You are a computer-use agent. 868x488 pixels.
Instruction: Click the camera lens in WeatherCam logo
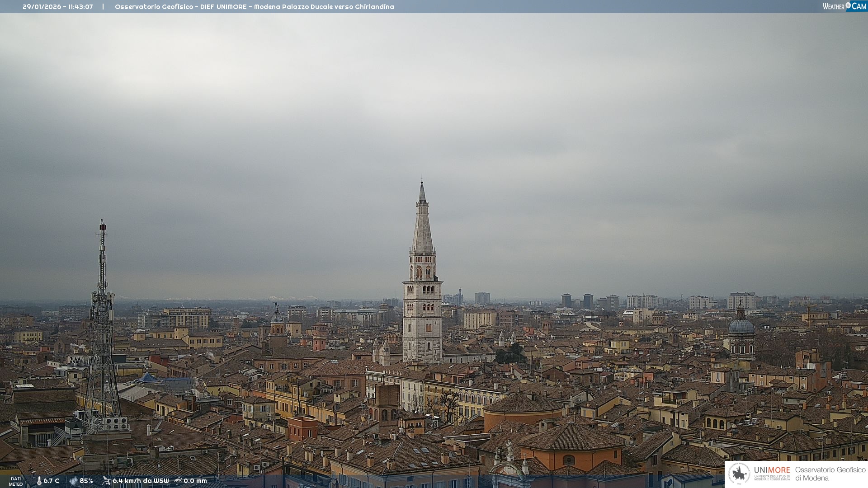coord(848,5)
